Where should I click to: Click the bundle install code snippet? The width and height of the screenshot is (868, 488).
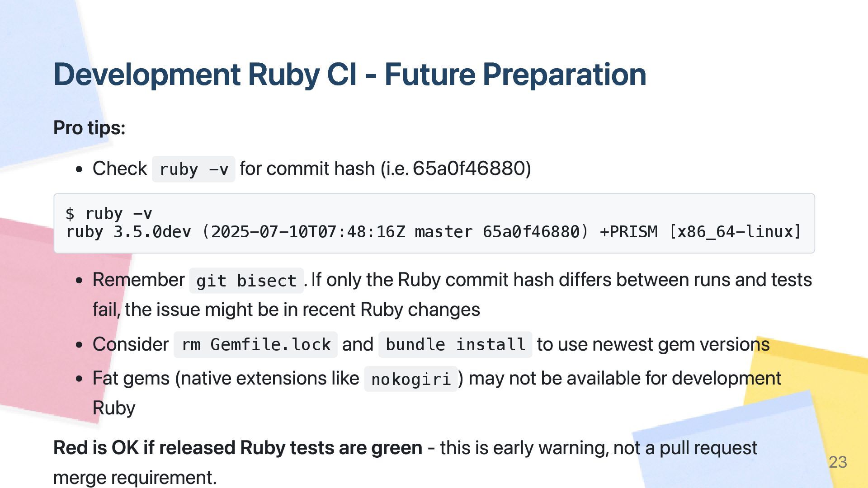pos(455,345)
